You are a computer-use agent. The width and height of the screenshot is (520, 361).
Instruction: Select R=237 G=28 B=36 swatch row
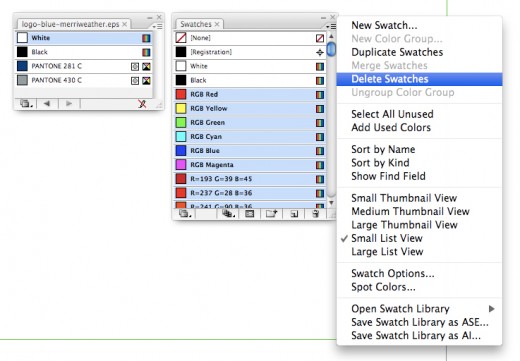250,193
